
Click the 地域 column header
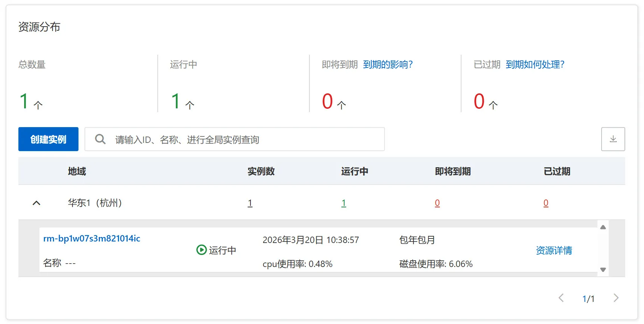point(77,171)
